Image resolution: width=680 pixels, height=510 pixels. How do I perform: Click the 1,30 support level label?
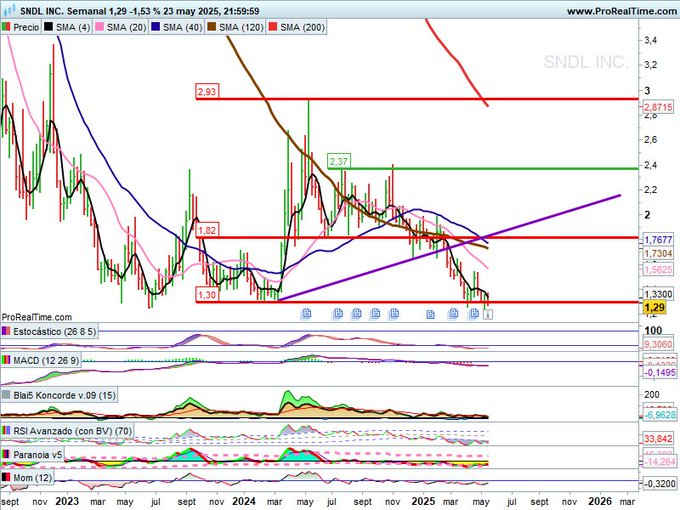pos(206,295)
